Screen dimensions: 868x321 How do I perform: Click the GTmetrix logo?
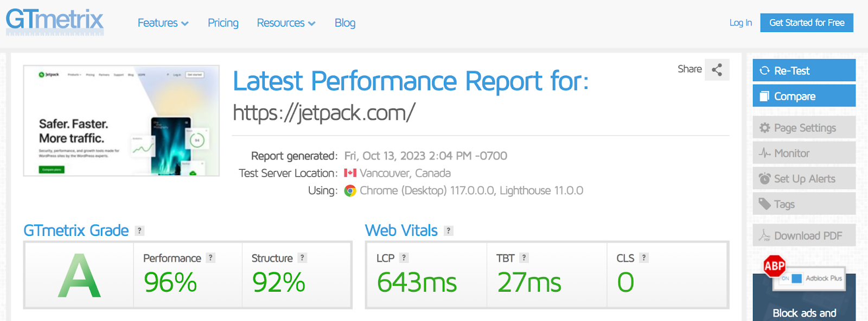click(x=55, y=22)
